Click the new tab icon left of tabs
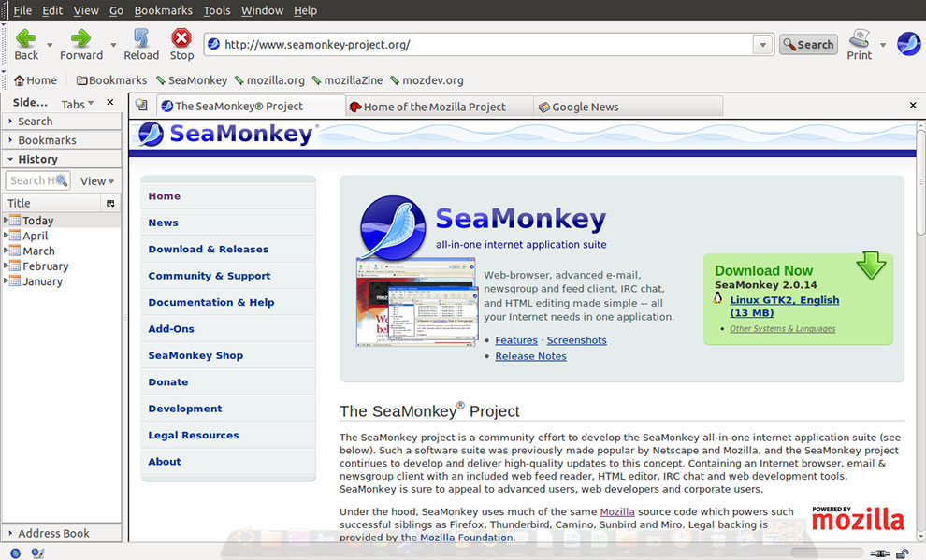The image size is (926, 560). tap(142, 105)
